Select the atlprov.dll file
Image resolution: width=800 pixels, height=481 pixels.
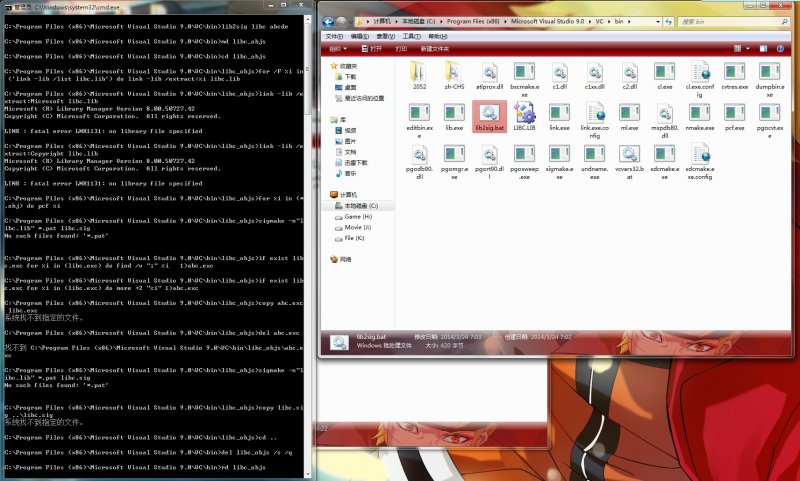click(489, 75)
